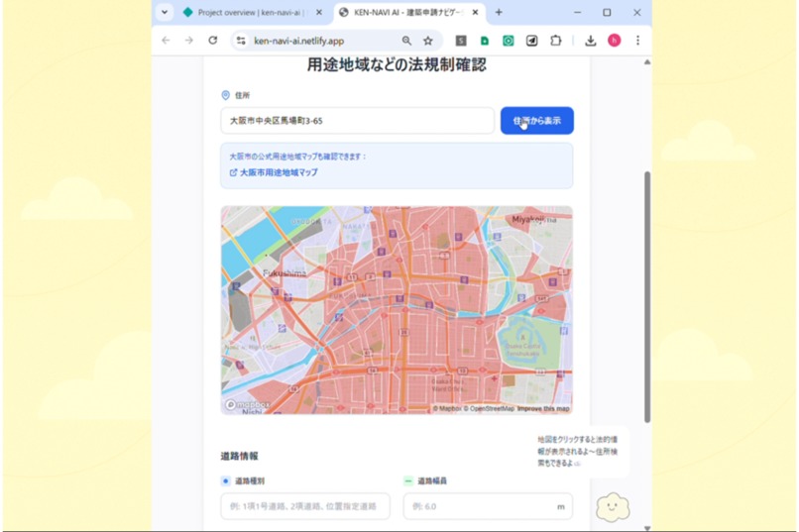This screenshot has height=532, width=799.
Task: Open the paper plane extension icon
Action: 531,41
